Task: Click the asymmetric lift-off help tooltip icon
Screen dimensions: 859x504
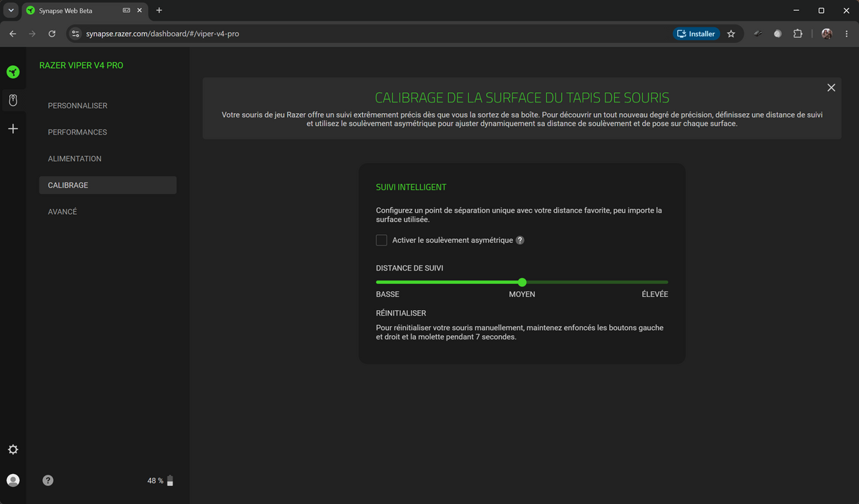Action: [x=520, y=241]
